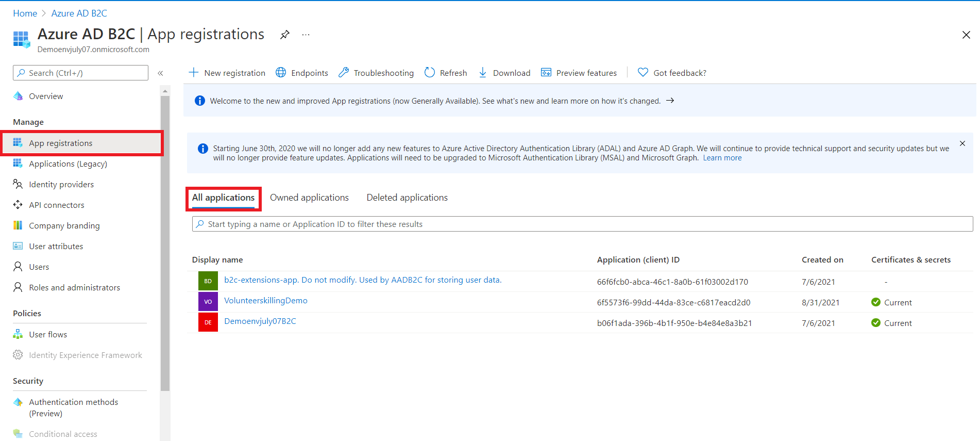This screenshot has height=441, width=980.
Task: Click the Company branding icon
Action: (x=18, y=225)
